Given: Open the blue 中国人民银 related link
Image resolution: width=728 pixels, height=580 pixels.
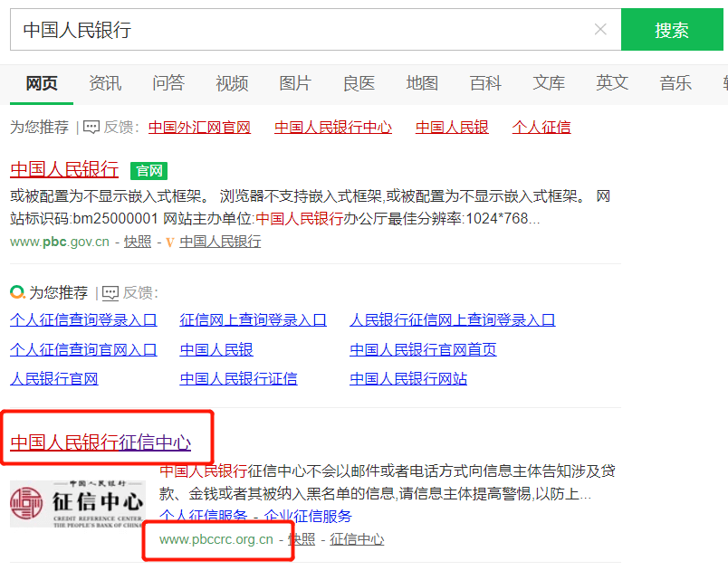Looking at the screenshot, I should [x=216, y=350].
